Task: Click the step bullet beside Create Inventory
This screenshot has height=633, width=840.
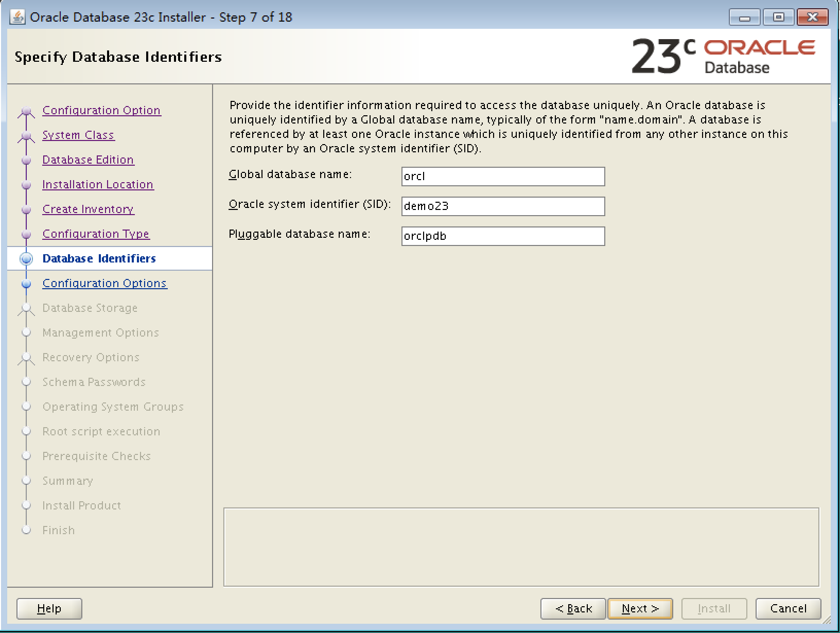Action: point(26,209)
